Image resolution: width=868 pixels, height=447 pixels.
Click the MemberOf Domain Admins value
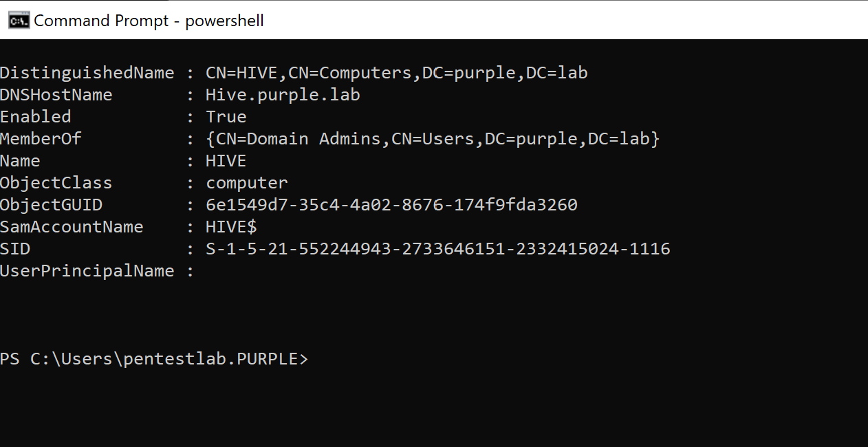[x=433, y=139]
